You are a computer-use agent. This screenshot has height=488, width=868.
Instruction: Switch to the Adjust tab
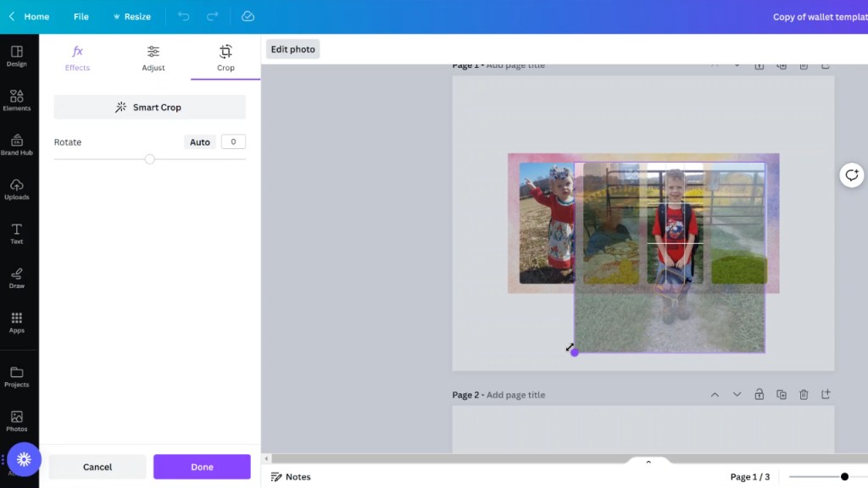153,58
